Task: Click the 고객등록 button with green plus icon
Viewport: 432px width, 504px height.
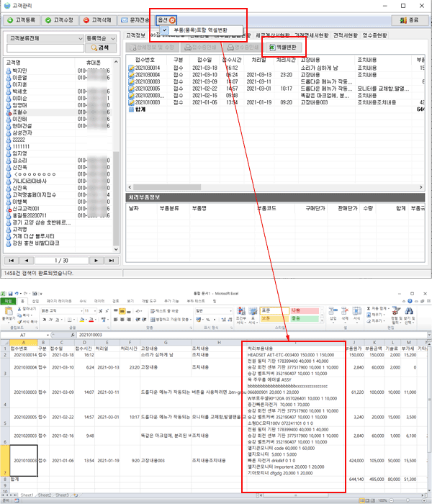Action: coord(22,20)
